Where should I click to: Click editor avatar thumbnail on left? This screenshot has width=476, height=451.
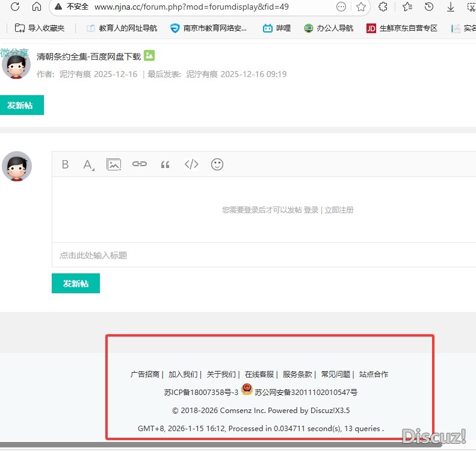pos(17,166)
